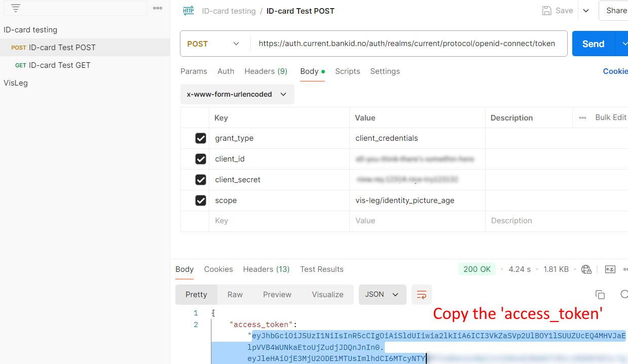Toggle line wrap in the response viewer

(x=421, y=295)
